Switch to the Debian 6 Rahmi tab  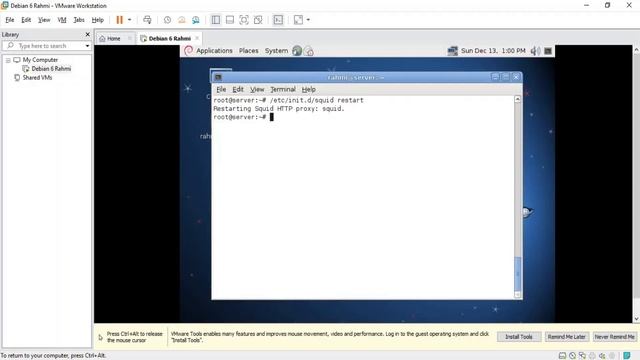[x=170, y=38]
